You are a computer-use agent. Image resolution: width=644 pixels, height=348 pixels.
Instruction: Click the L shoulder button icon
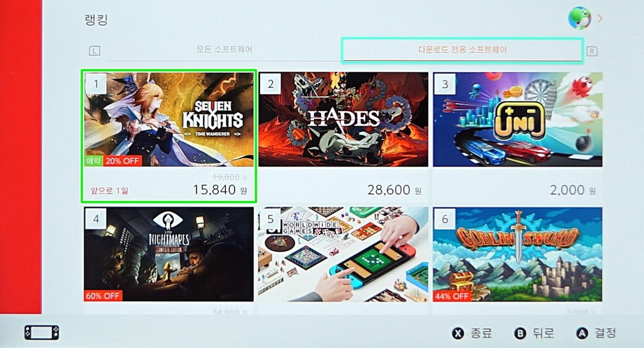click(x=94, y=52)
